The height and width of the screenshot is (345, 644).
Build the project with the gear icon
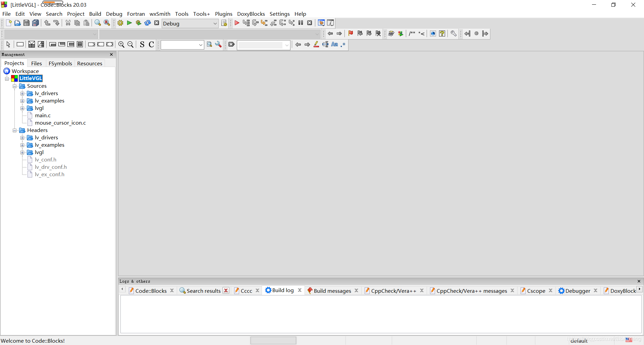pos(120,23)
